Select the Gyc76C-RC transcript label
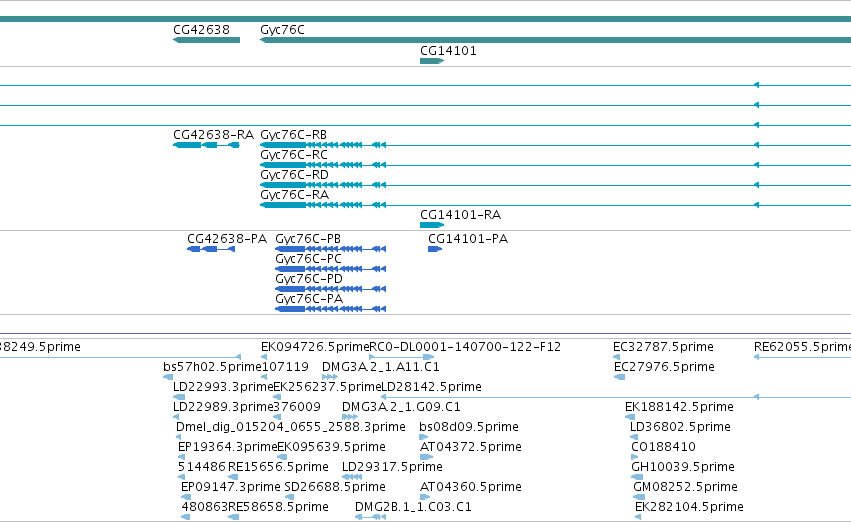 click(x=294, y=155)
